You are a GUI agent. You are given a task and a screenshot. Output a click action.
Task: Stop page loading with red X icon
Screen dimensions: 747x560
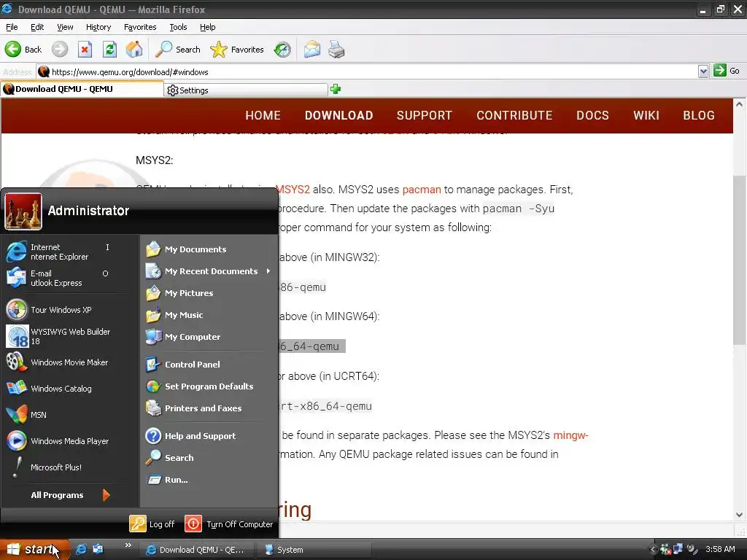pos(85,49)
